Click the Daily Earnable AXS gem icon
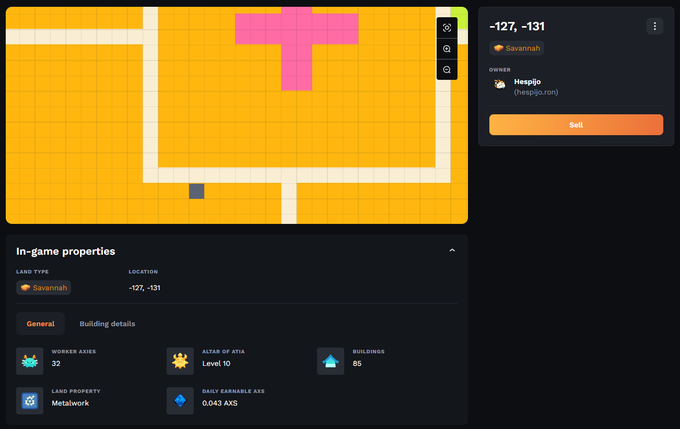Screen dimensions: 680x429 (180, 400)
